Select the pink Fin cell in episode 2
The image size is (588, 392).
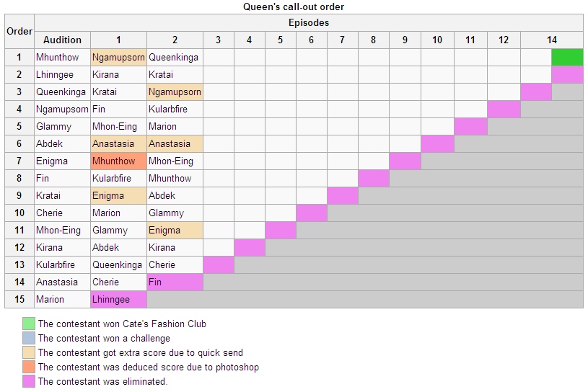(x=175, y=282)
